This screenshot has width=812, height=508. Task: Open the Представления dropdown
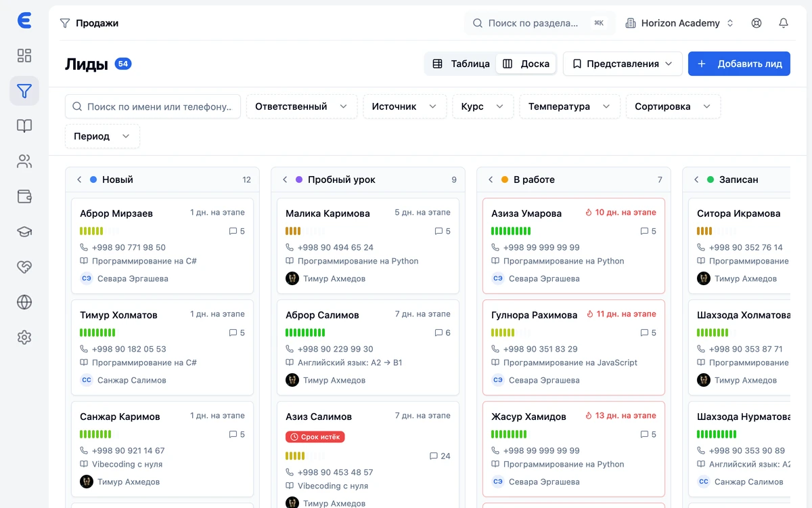(623, 64)
